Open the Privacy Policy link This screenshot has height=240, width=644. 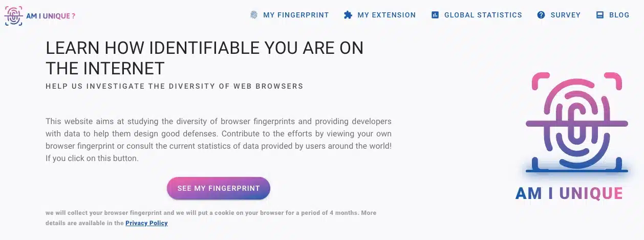point(146,223)
